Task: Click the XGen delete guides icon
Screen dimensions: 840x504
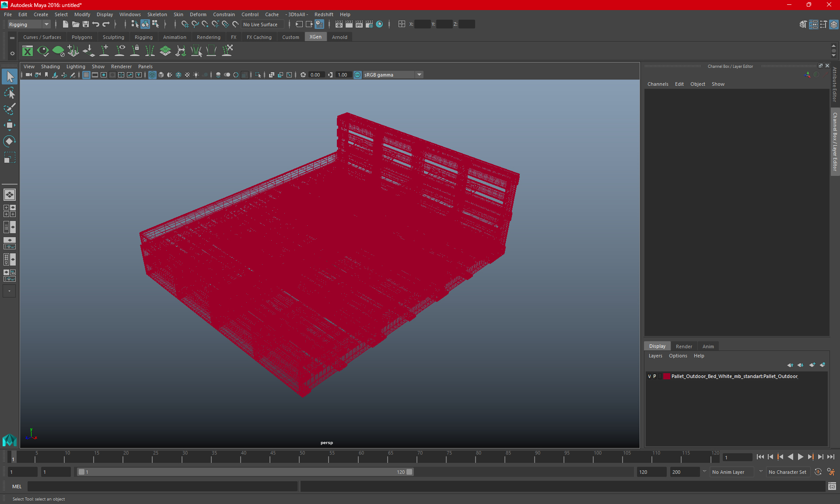Action: point(227,51)
